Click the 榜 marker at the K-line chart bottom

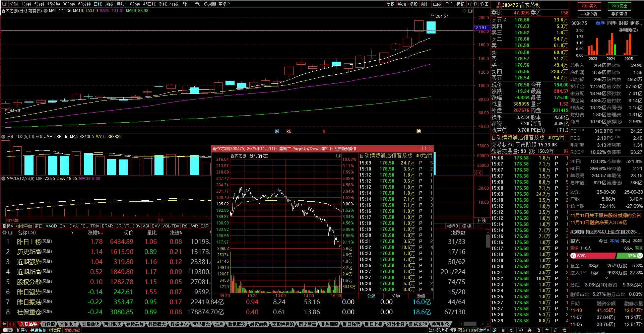tap(418, 131)
